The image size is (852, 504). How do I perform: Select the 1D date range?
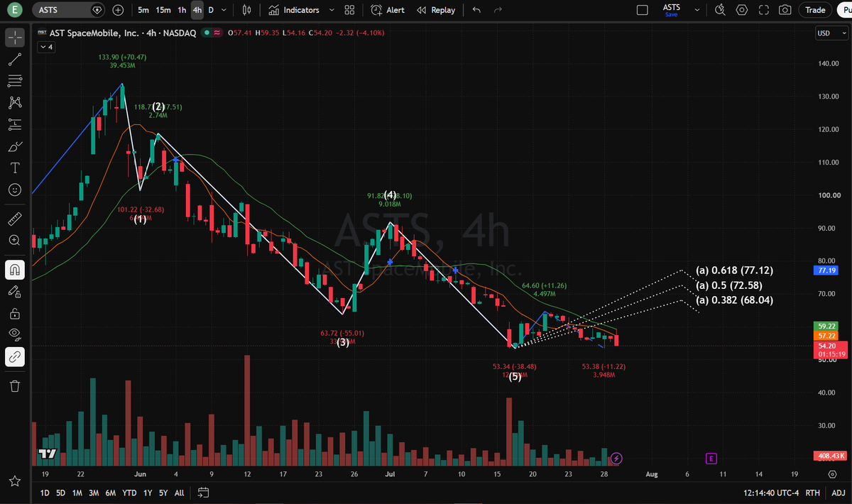tap(44, 493)
